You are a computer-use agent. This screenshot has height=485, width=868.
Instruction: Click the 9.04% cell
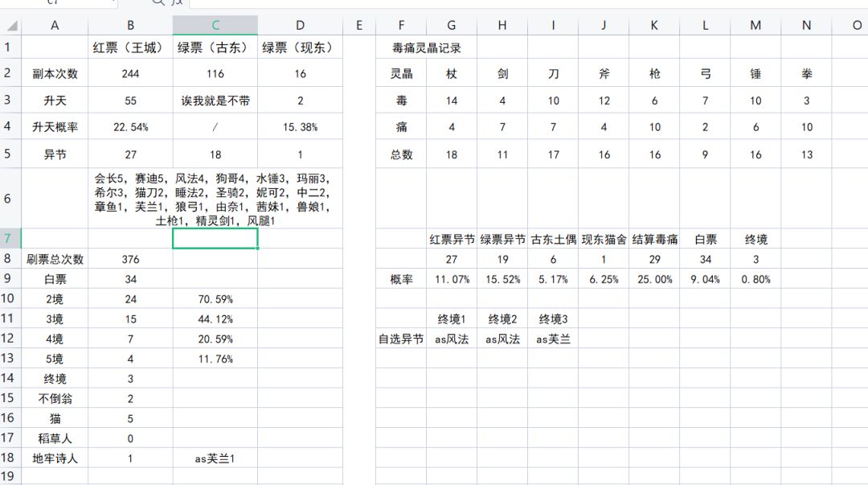[706, 279]
